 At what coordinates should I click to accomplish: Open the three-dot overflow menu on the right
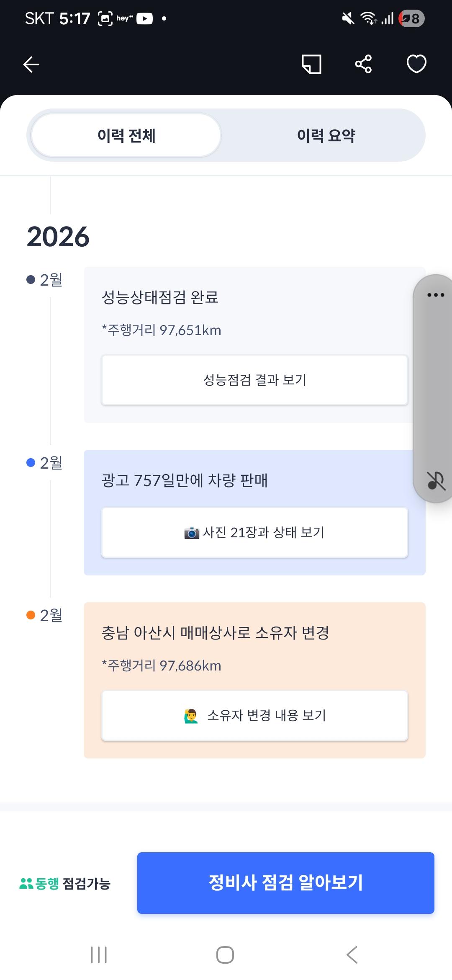(x=435, y=294)
